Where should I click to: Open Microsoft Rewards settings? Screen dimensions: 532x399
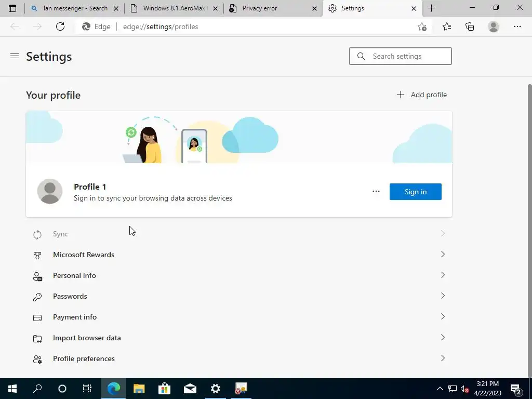click(239, 255)
